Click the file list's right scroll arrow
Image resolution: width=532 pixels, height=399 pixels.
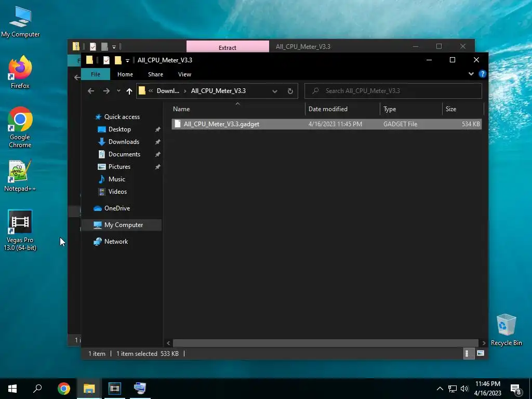tap(484, 343)
